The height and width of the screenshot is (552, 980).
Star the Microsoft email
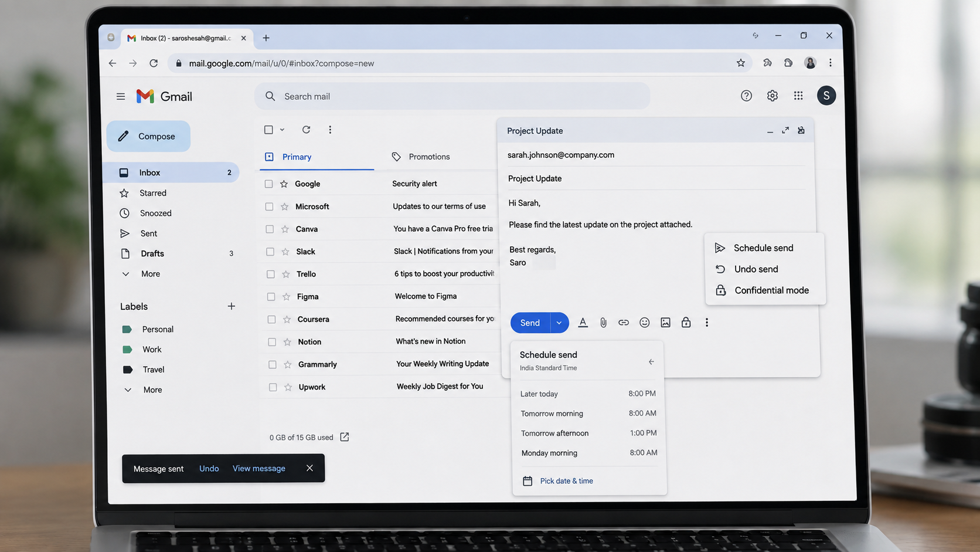(x=285, y=206)
